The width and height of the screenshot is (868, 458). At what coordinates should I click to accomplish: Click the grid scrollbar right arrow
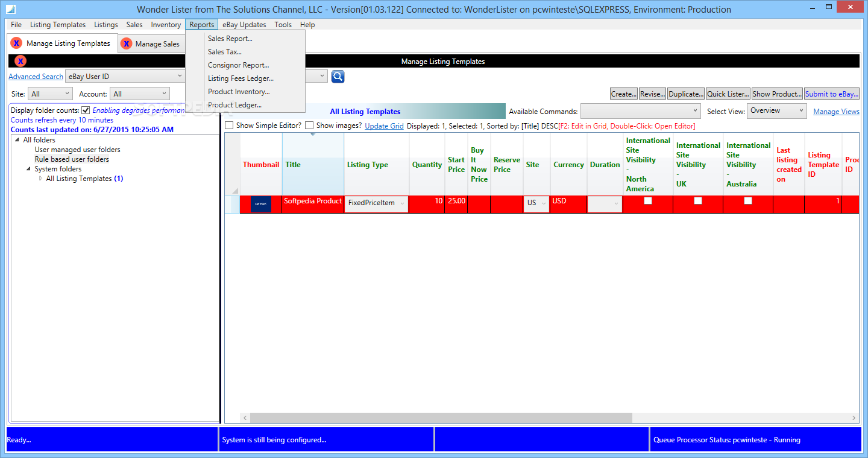tap(854, 418)
